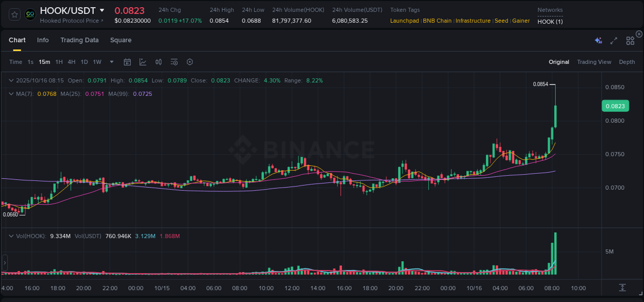Toggle the favorites star for HOOK/USDT

[x=14, y=14]
